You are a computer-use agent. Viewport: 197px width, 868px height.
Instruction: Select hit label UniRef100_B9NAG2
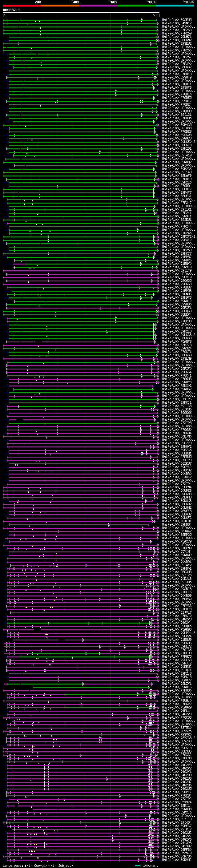[x=177, y=389]
